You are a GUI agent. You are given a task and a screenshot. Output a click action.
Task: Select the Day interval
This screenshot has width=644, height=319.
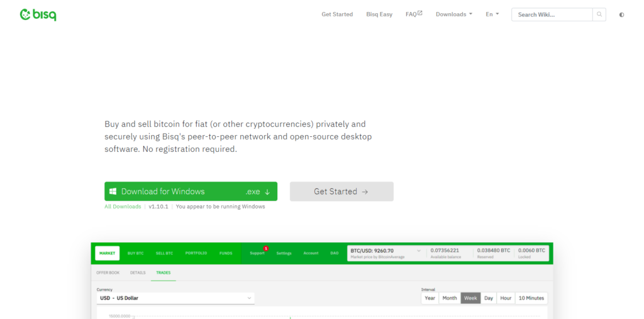tap(488, 298)
